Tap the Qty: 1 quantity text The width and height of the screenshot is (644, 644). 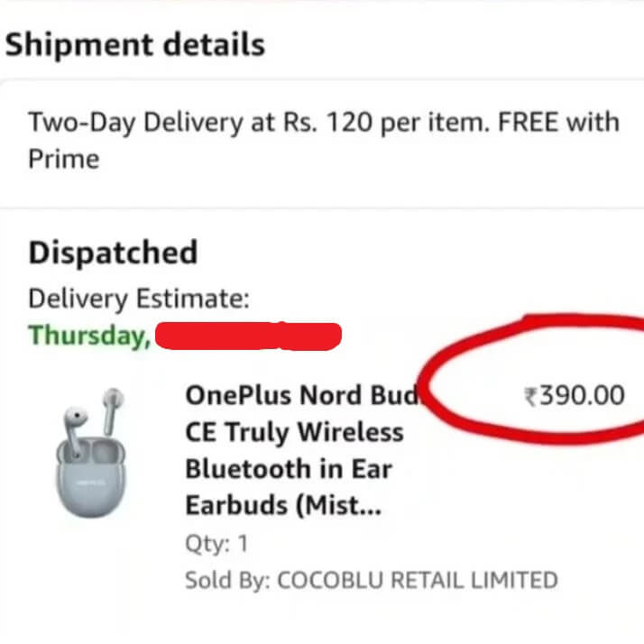(x=215, y=544)
